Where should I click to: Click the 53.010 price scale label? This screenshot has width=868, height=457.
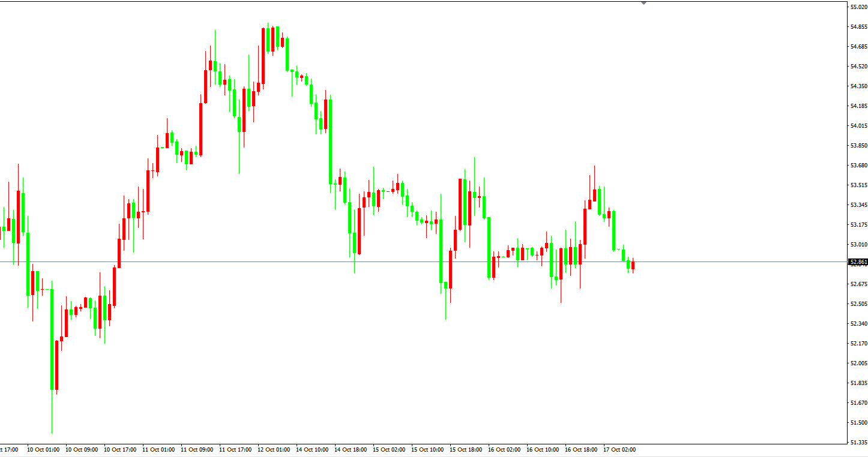coord(858,245)
